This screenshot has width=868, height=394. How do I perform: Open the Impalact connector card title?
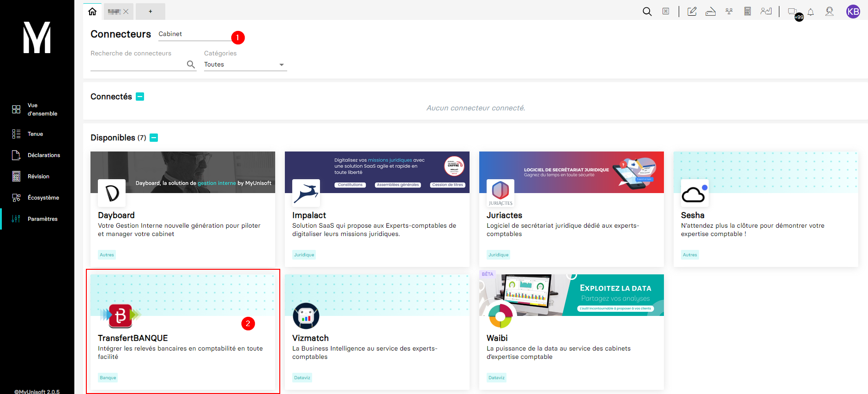(x=309, y=215)
